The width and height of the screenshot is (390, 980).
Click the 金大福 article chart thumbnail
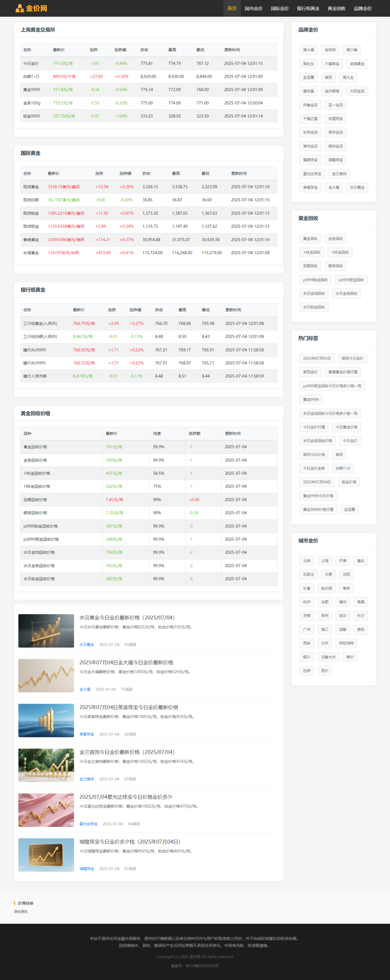tap(46, 676)
